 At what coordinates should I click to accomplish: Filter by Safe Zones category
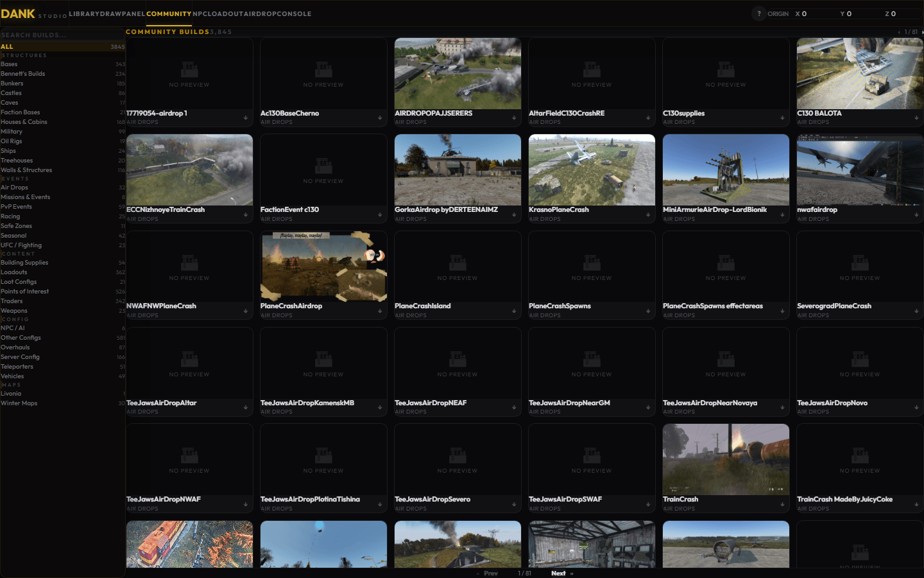click(x=63, y=226)
